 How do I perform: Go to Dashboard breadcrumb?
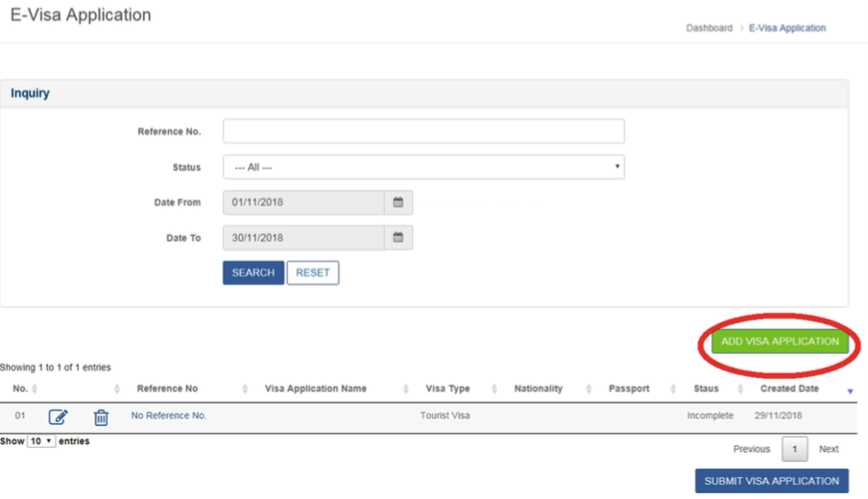(709, 28)
